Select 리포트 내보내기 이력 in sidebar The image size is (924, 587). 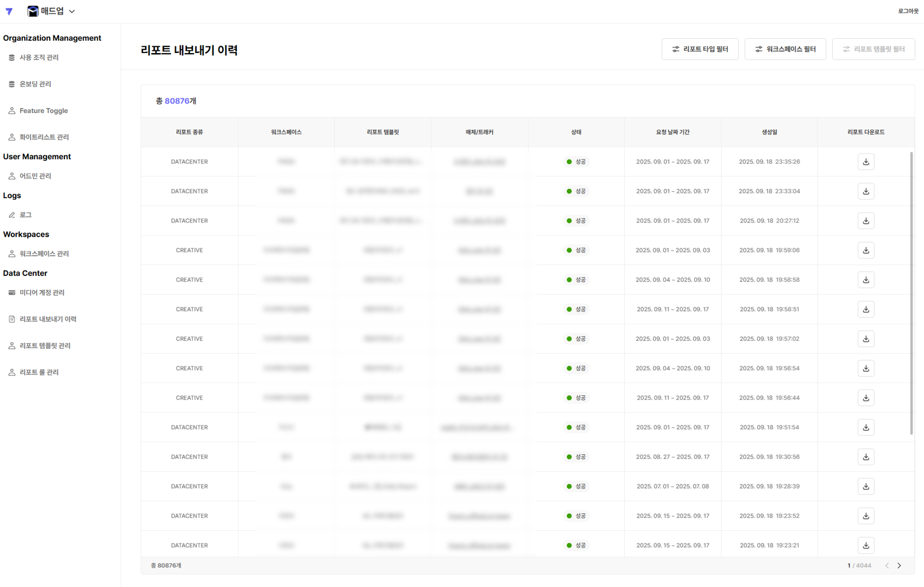48,319
